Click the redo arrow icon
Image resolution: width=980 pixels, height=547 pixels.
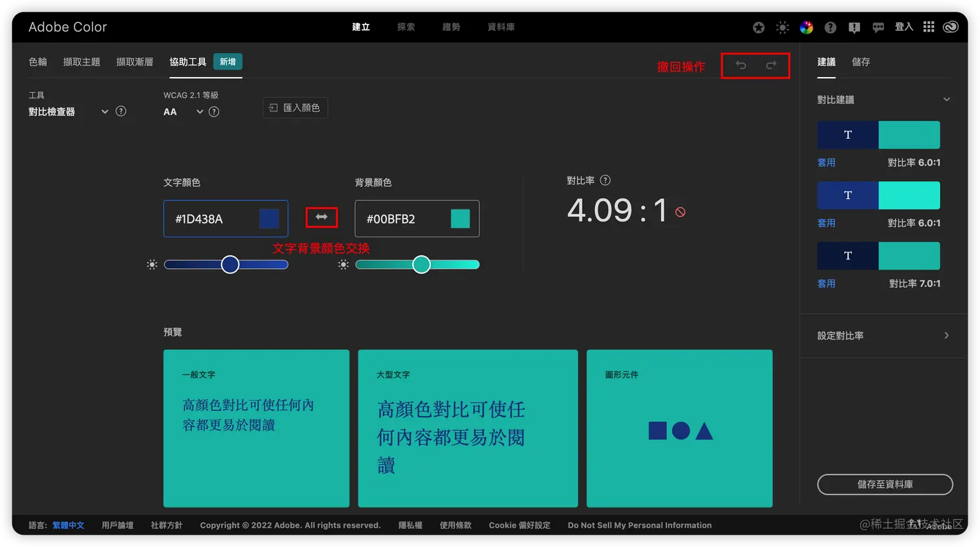[x=771, y=65]
